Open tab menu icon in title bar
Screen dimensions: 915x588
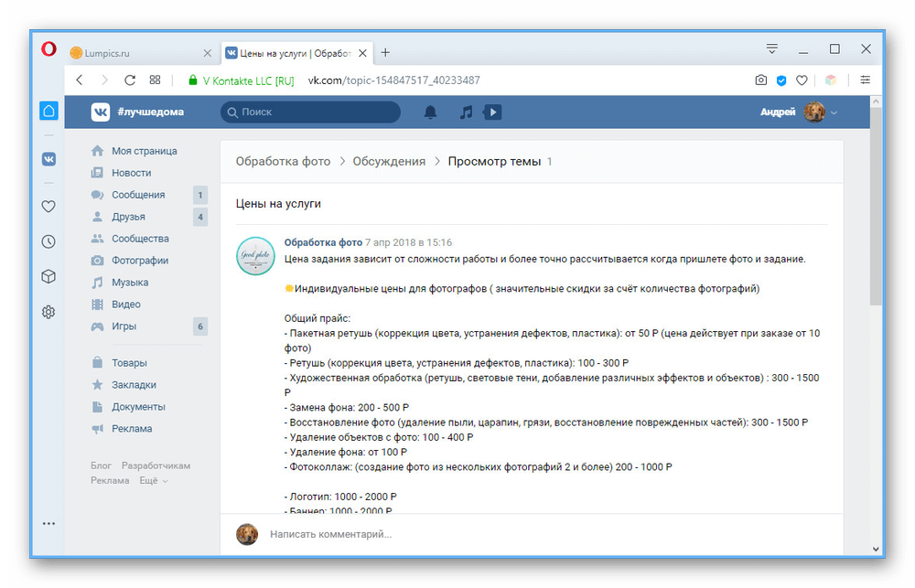tap(772, 49)
